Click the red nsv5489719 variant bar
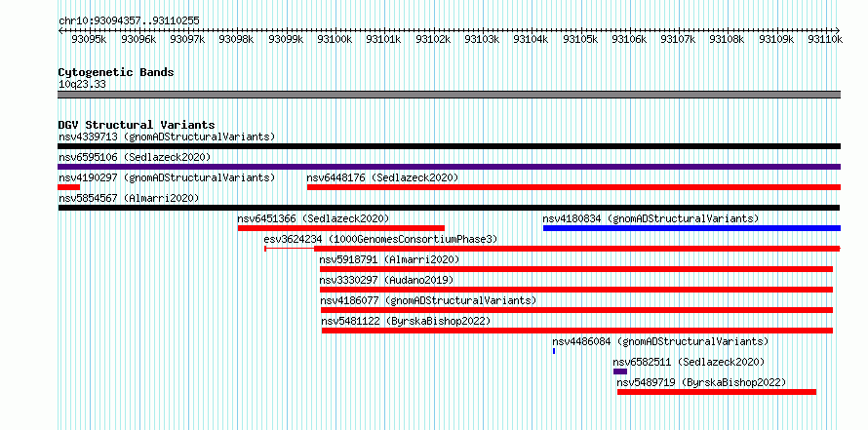The height and width of the screenshot is (430, 868). 717,392
